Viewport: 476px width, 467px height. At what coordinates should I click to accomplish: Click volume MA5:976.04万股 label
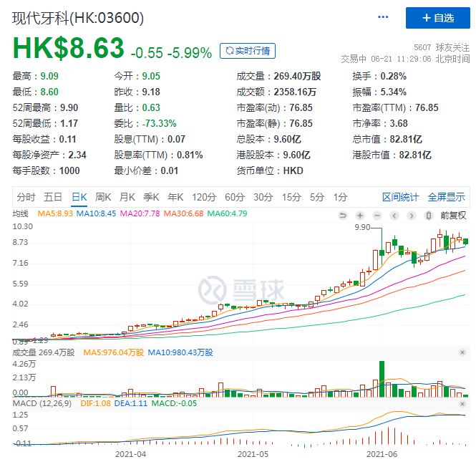click(x=114, y=352)
